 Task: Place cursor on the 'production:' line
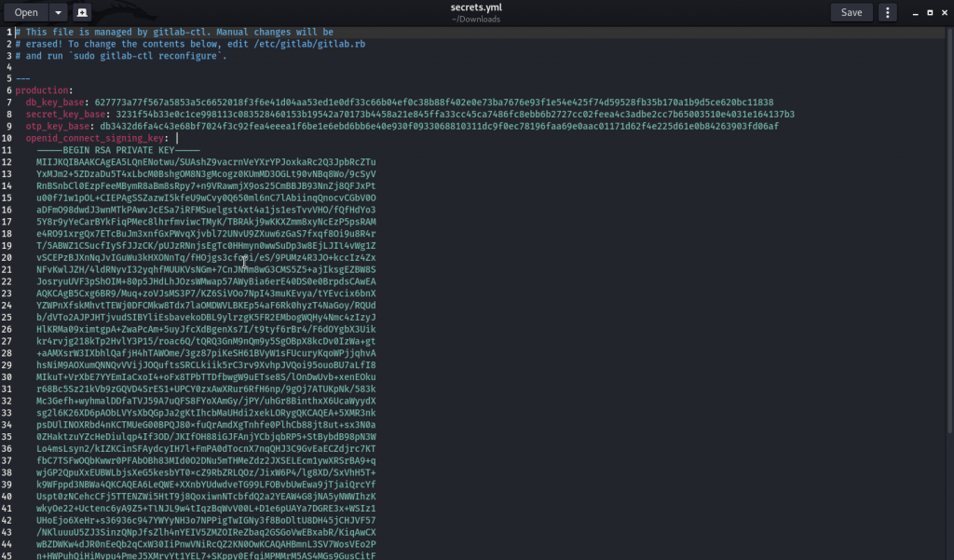tap(38, 90)
